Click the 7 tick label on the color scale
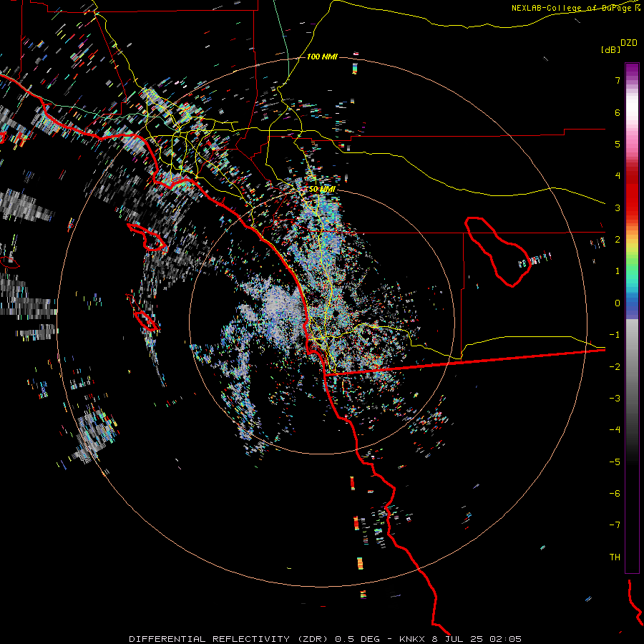The image size is (644, 644). click(618, 80)
